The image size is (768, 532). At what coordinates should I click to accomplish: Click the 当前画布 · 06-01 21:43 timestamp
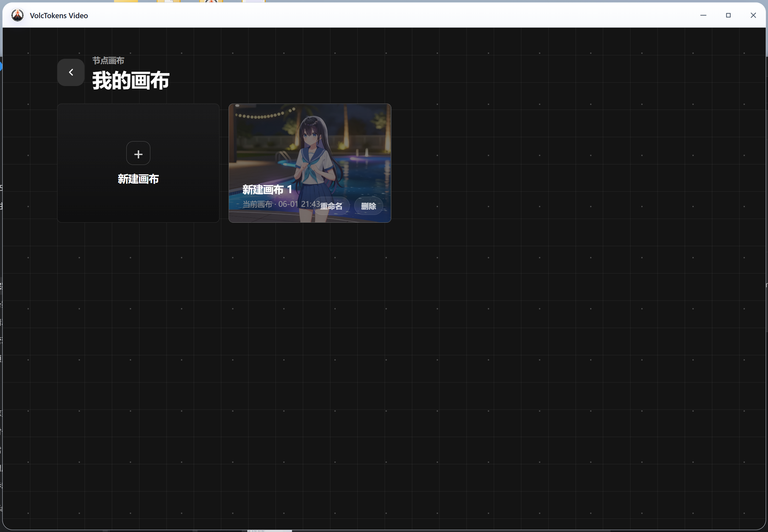point(281,204)
